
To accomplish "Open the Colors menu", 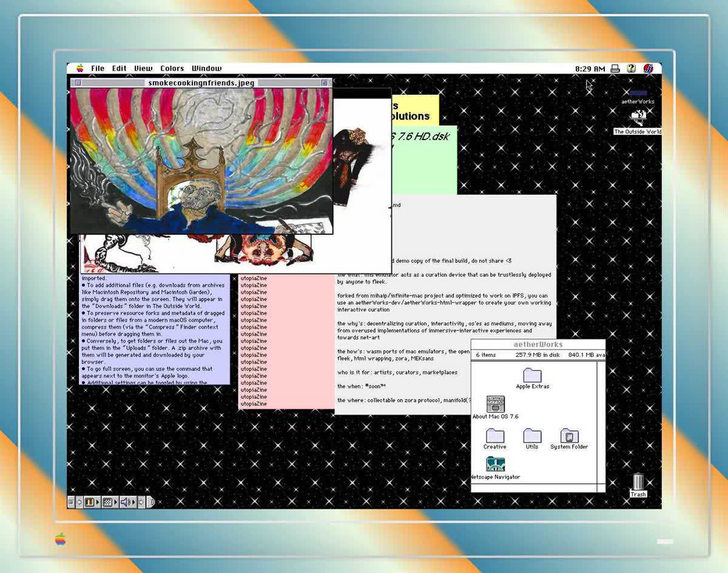I will (x=172, y=69).
